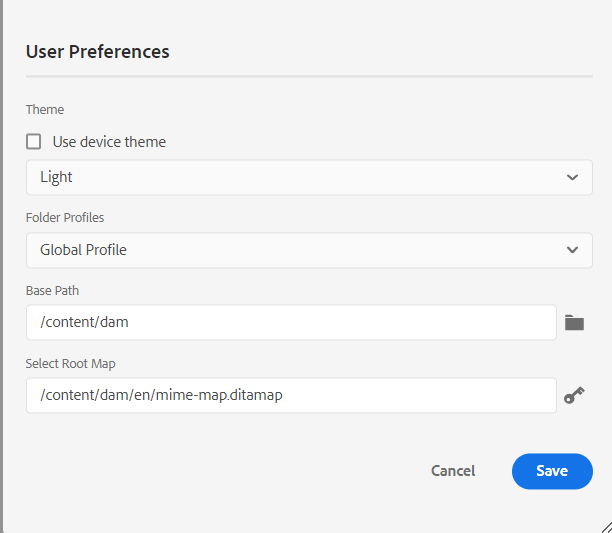Screen dimensions: 612x533
Task: Click the dialog resize grip in the corner
Action: [604, 525]
